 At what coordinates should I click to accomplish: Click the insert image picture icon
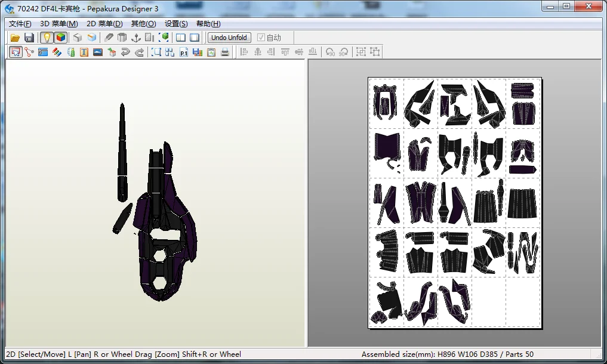[98, 52]
